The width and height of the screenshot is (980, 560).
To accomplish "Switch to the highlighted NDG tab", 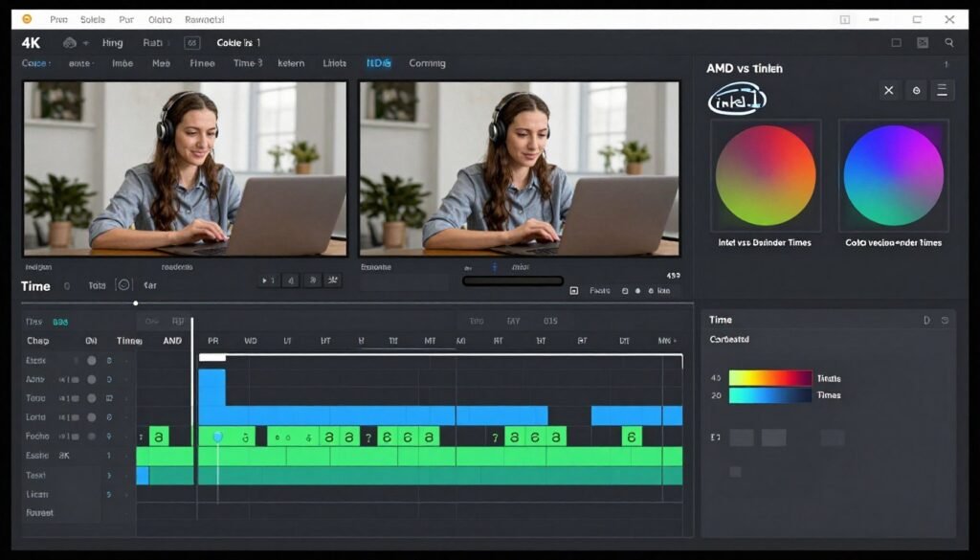I will (x=377, y=63).
